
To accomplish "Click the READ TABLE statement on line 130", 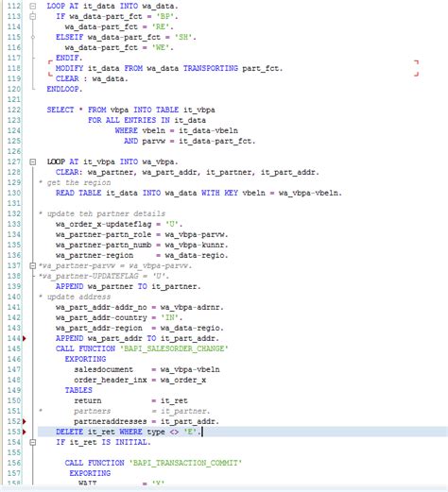I will point(198,193).
